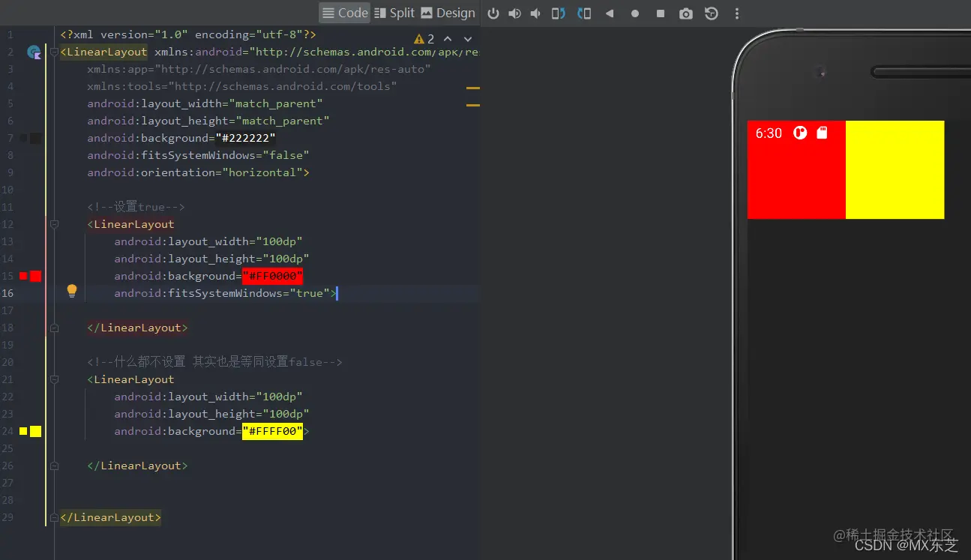The height and width of the screenshot is (560, 971).
Task: Switch to Split view mode
Action: click(394, 13)
